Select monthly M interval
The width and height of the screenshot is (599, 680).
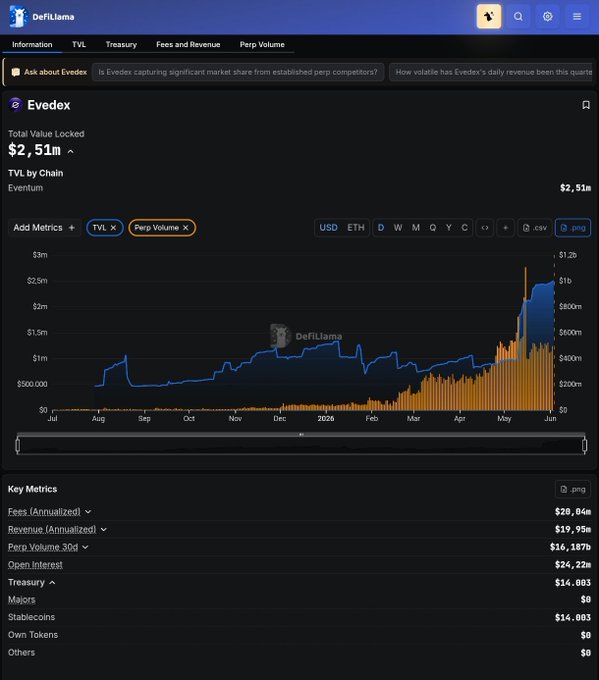pos(416,228)
